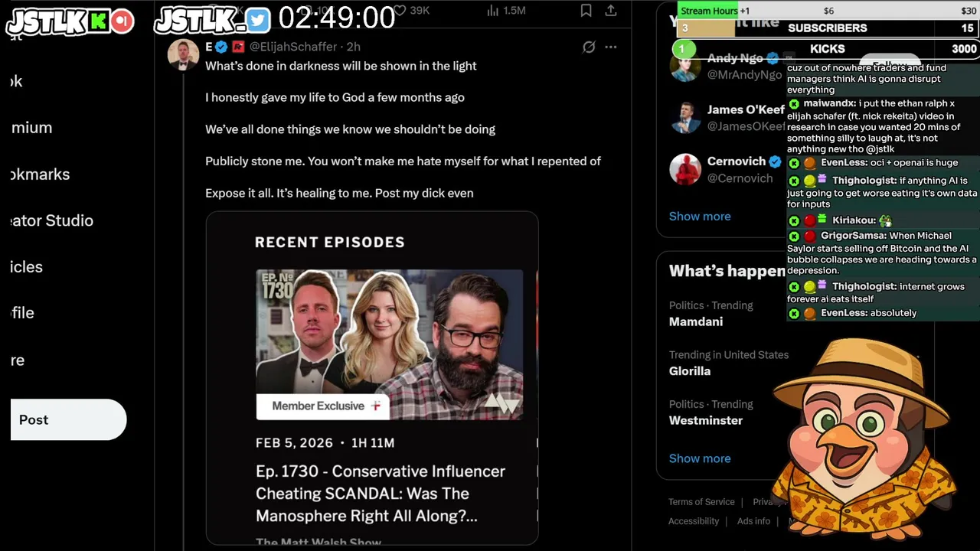Open the Accessibility footer link

click(694, 521)
